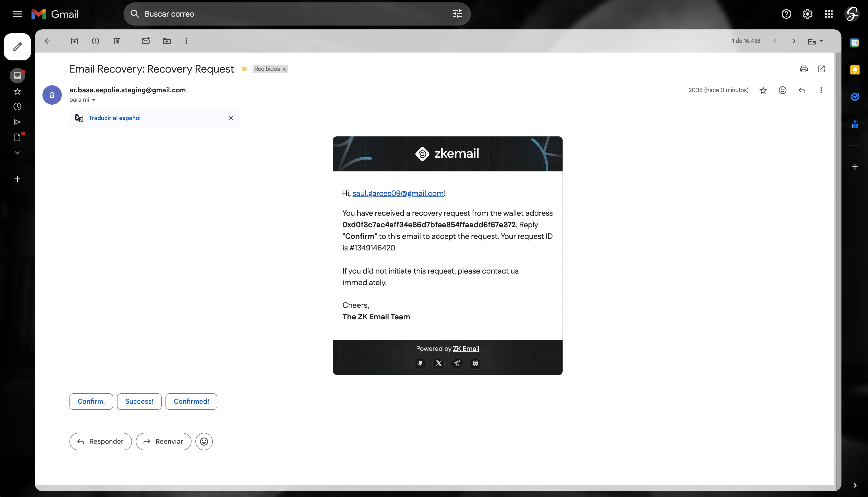Expand the 'para mí' recipient details
The height and width of the screenshot is (497, 868).
click(94, 100)
